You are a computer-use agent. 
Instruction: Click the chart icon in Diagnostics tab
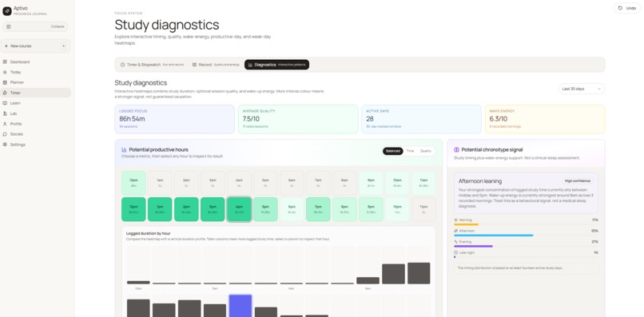250,65
